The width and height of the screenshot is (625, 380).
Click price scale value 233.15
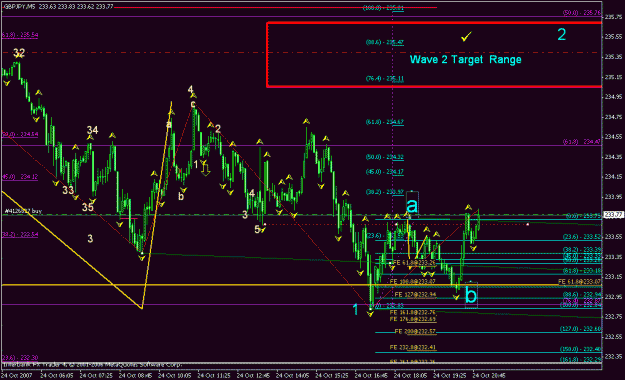point(613,277)
